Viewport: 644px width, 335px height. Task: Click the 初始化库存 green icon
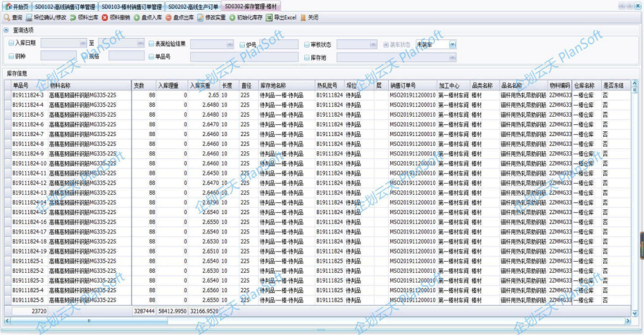(x=232, y=18)
